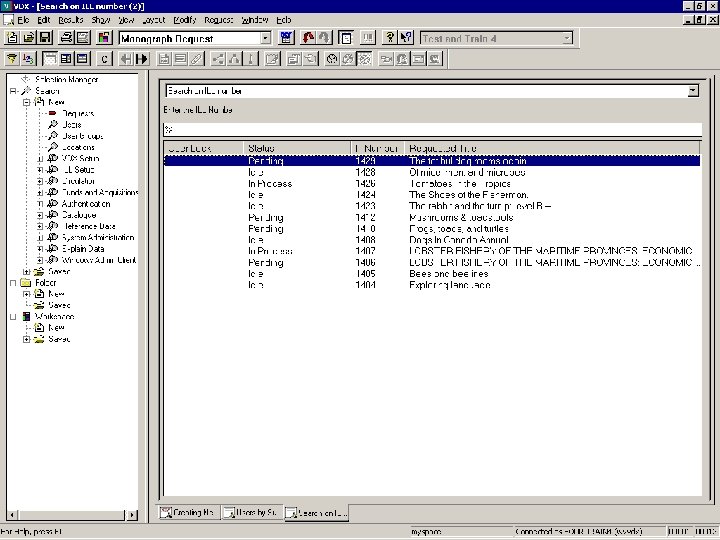Image resolution: width=720 pixels, height=540 pixels.
Task: Click the ILL number input field
Action: pos(430,129)
